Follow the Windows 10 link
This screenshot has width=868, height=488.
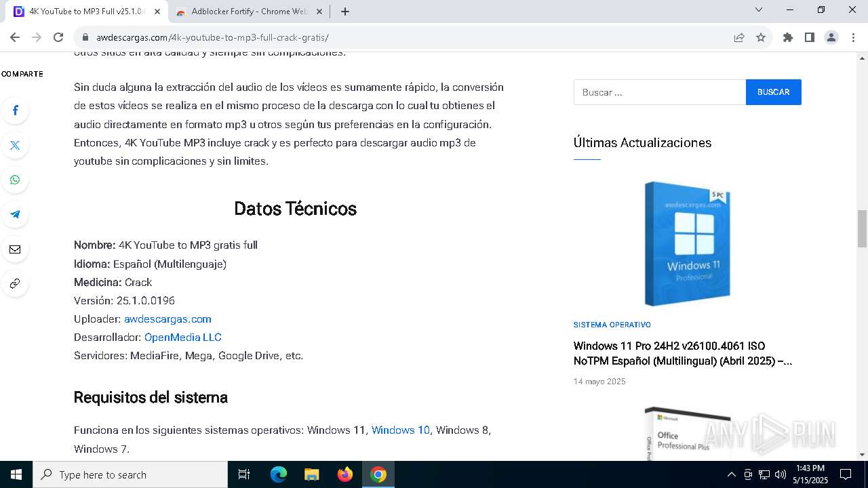click(x=401, y=430)
